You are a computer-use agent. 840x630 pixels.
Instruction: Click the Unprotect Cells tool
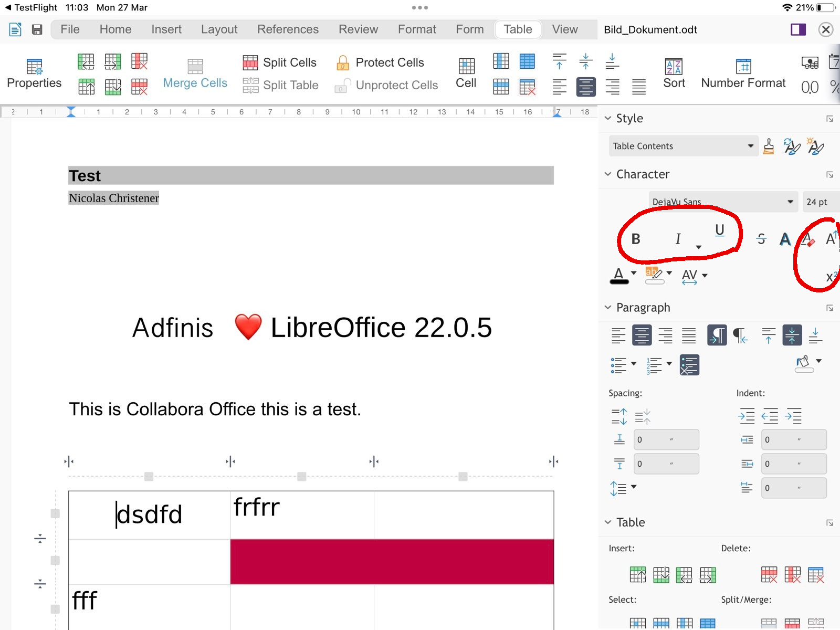point(387,85)
